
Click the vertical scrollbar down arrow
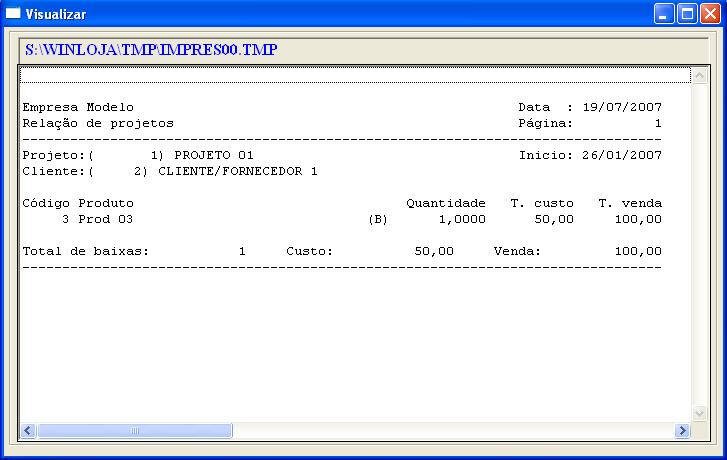(699, 413)
